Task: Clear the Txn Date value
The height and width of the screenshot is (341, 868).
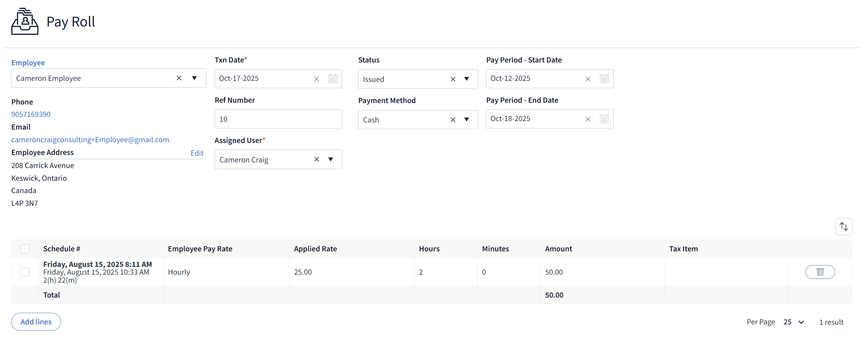Action: pos(316,79)
